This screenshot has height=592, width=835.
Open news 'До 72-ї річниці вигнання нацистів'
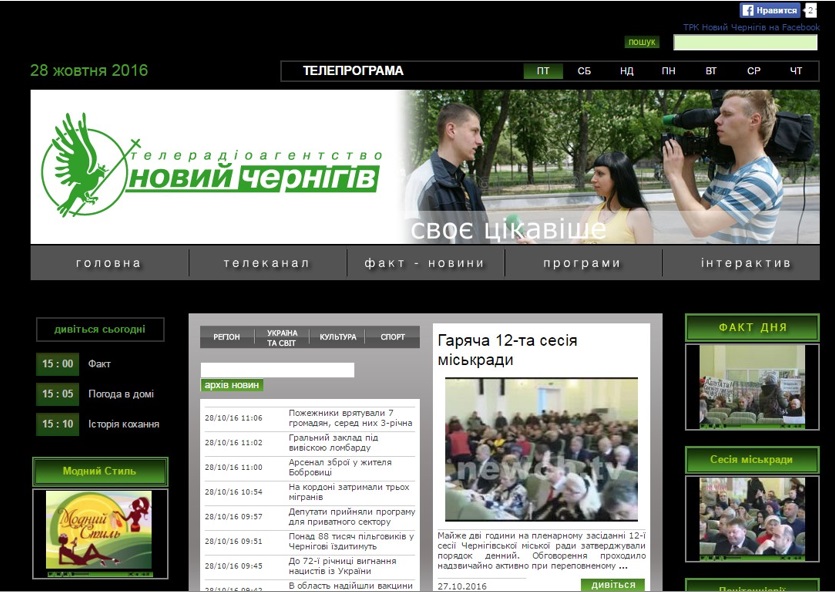[x=342, y=566]
